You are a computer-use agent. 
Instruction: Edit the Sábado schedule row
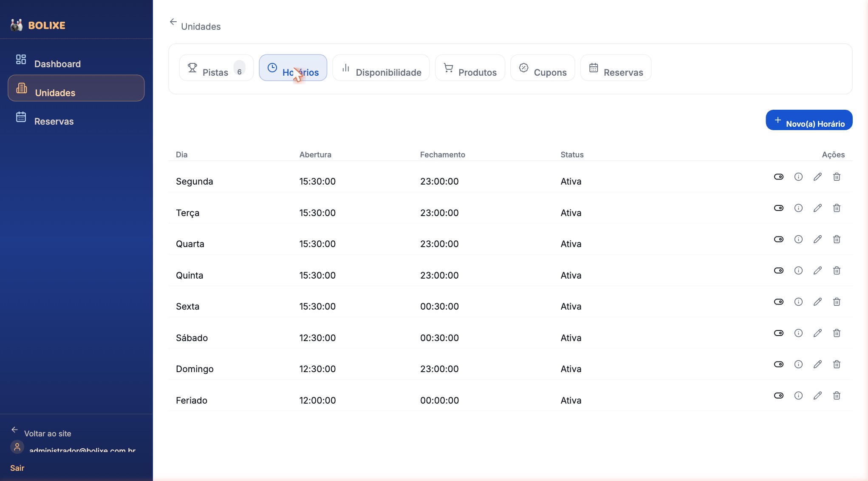point(817,333)
